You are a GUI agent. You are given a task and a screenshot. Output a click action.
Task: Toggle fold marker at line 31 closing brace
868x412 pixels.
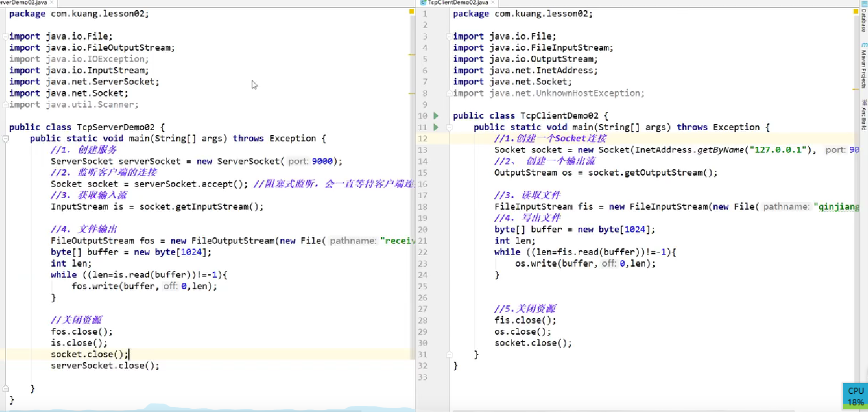coord(449,355)
